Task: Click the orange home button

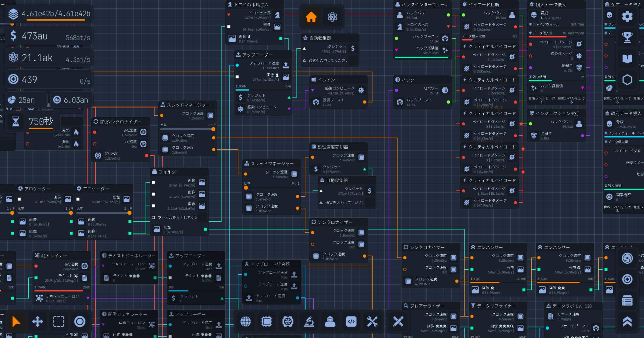Action: pos(311,17)
